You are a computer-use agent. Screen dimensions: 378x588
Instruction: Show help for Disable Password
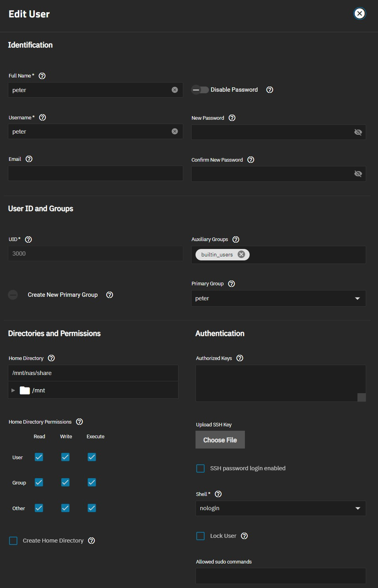click(270, 90)
